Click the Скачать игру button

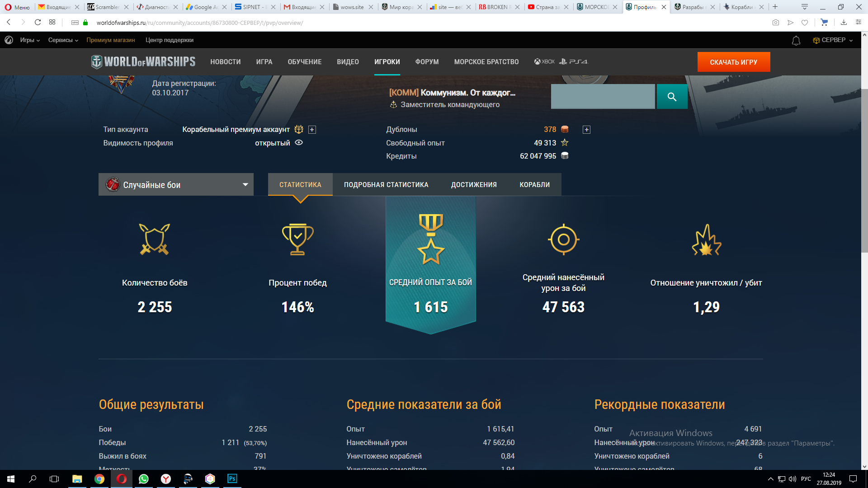(x=734, y=62)
